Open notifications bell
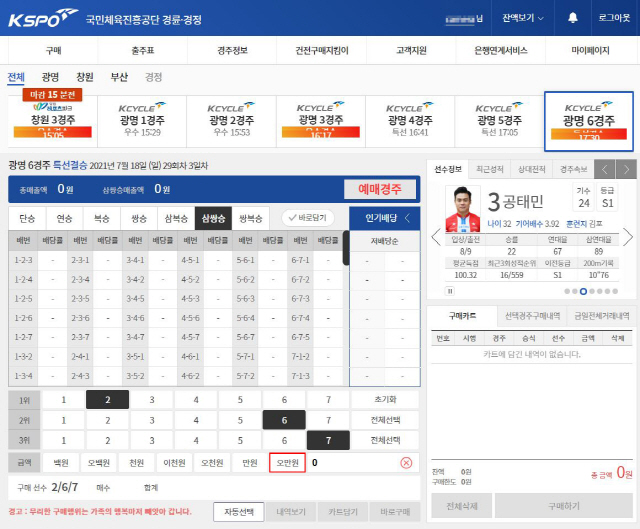 (x=573, y=18)
